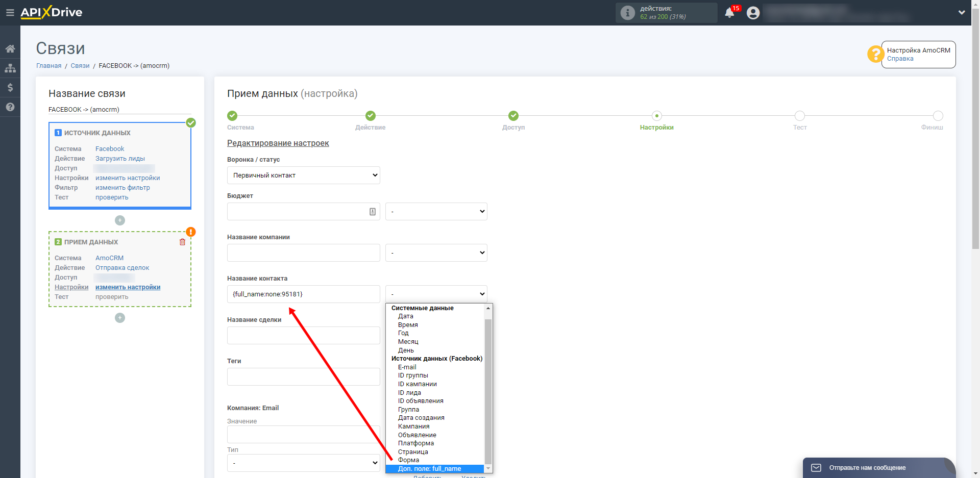Open the hamburger menu

click(10, 13)
